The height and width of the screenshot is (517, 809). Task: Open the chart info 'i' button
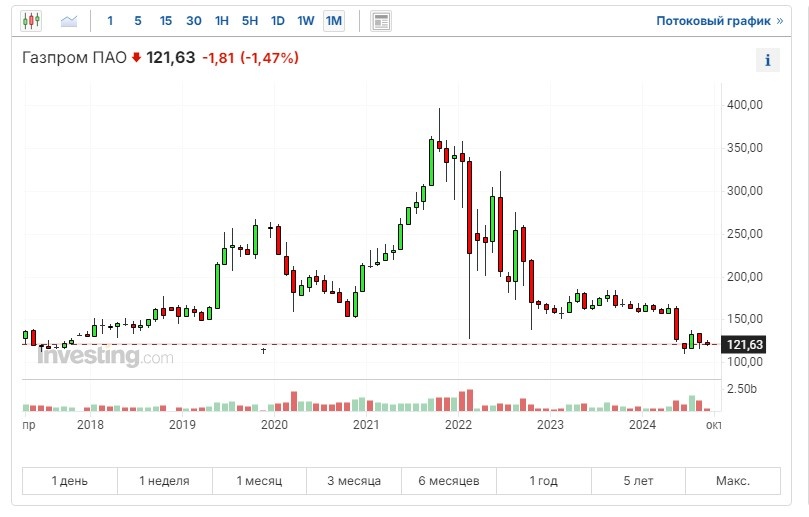coord(767,60)
